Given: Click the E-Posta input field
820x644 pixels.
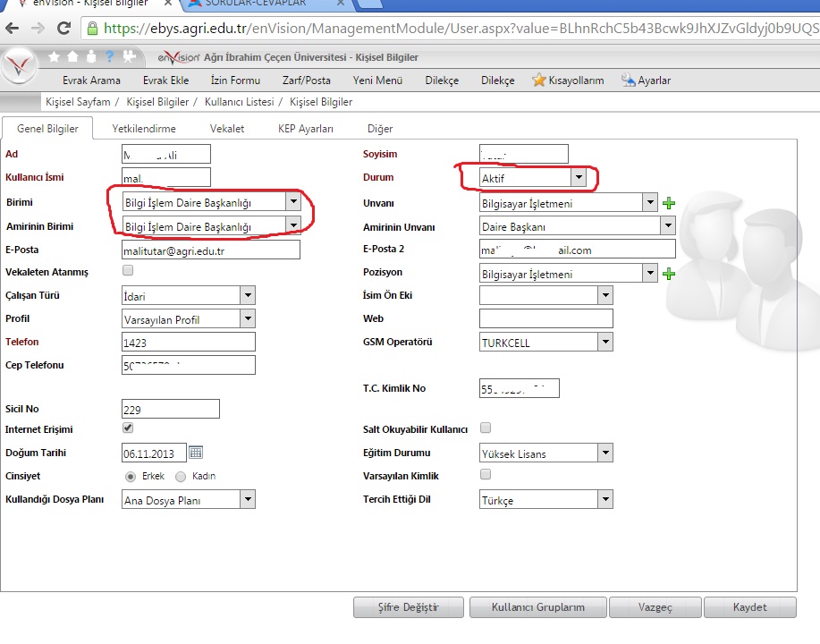Looking at the screenshot, I should tap(210, 250).
